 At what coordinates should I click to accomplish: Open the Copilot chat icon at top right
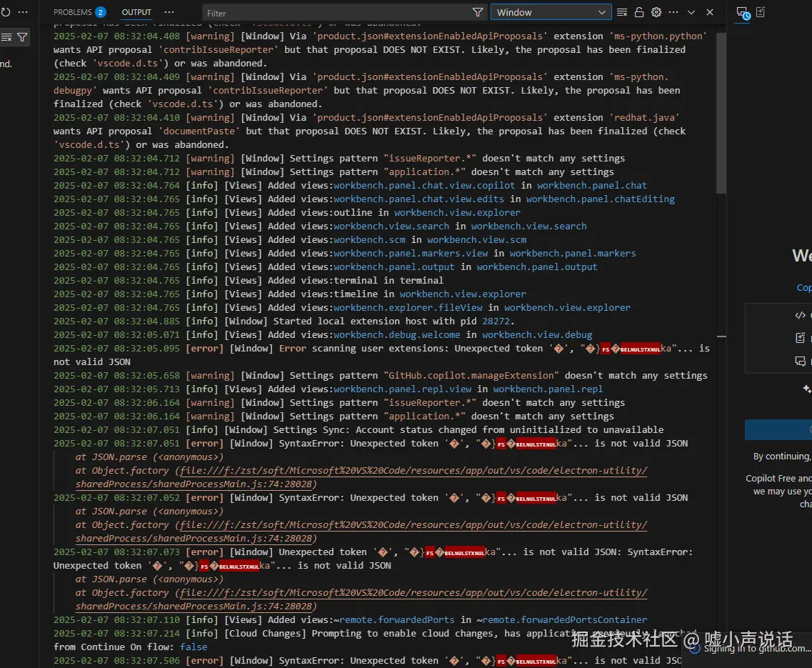point(743,13)
